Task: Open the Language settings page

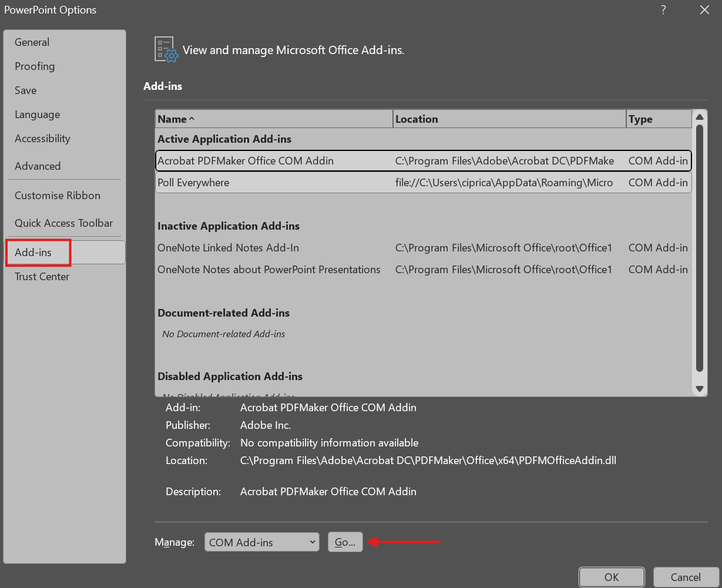Action: (37, 114)
